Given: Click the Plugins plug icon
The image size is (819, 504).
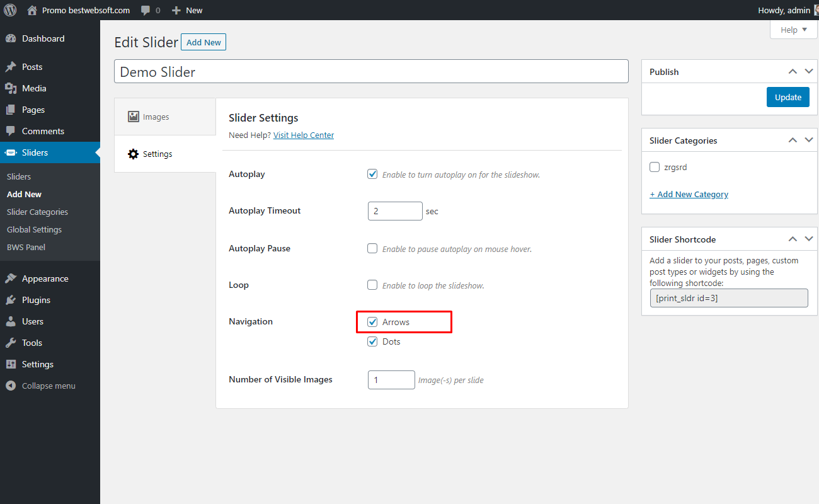Looking at the screenshot, I should point(11,300).
